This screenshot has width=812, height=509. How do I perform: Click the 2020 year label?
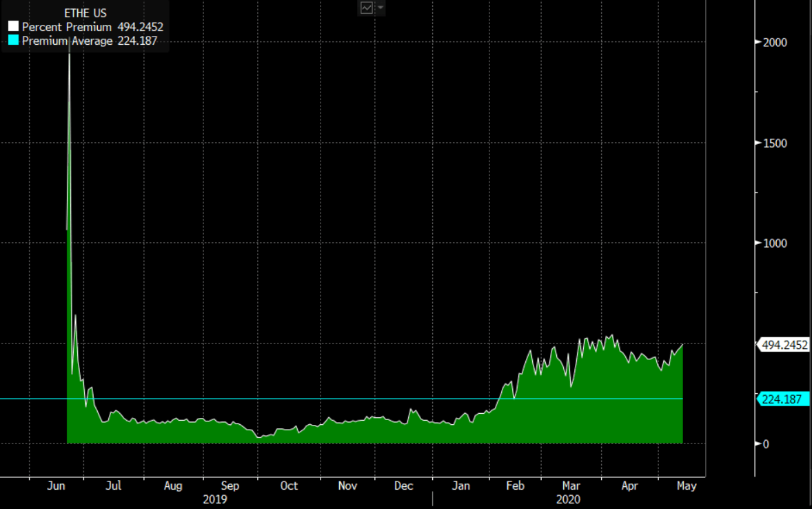click(x=569, y=499)
